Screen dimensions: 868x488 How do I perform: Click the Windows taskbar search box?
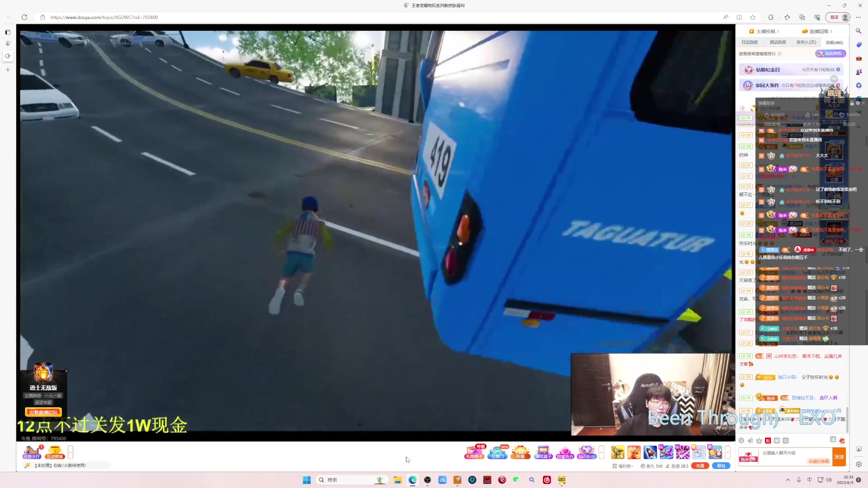pyautogui.click(x=353, y=480)
